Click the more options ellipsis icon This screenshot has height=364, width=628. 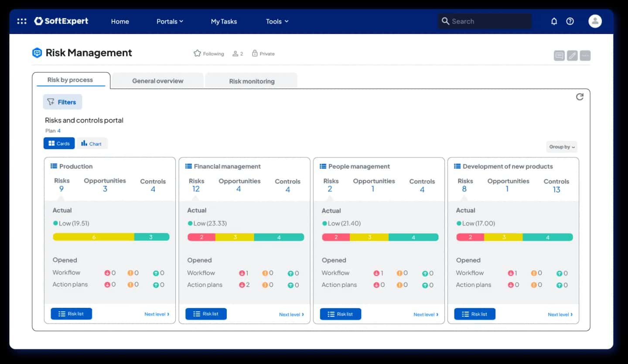(585, 55)
